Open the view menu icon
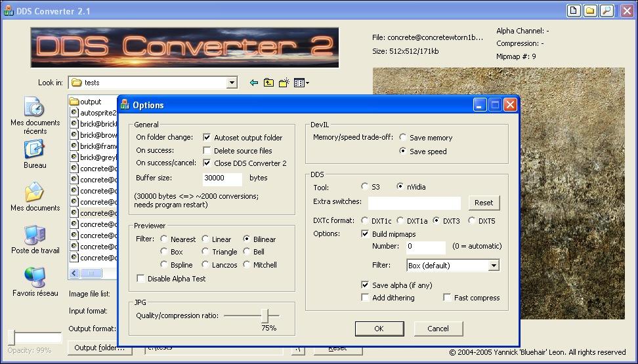 pos(301,83)
